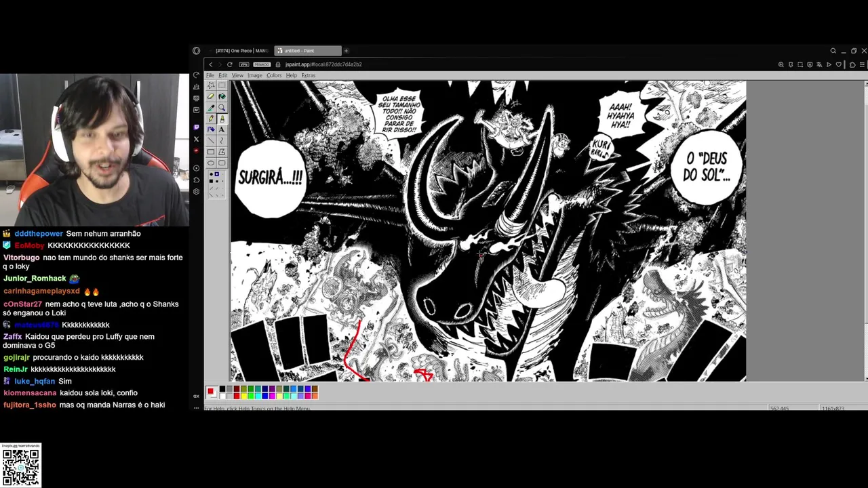Screen dimensions: 868x488
Task: Open the X (Twitter) sidebar icon
Action: (x=197, y=139)
